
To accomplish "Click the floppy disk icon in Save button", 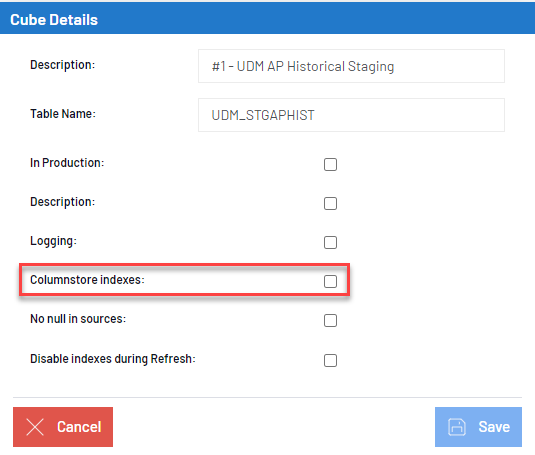I will 457,427.
